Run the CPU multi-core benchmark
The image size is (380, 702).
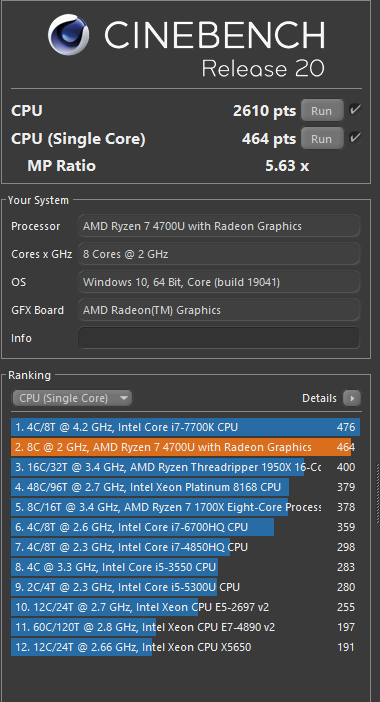pyautogui.click(x=322, y=111)
